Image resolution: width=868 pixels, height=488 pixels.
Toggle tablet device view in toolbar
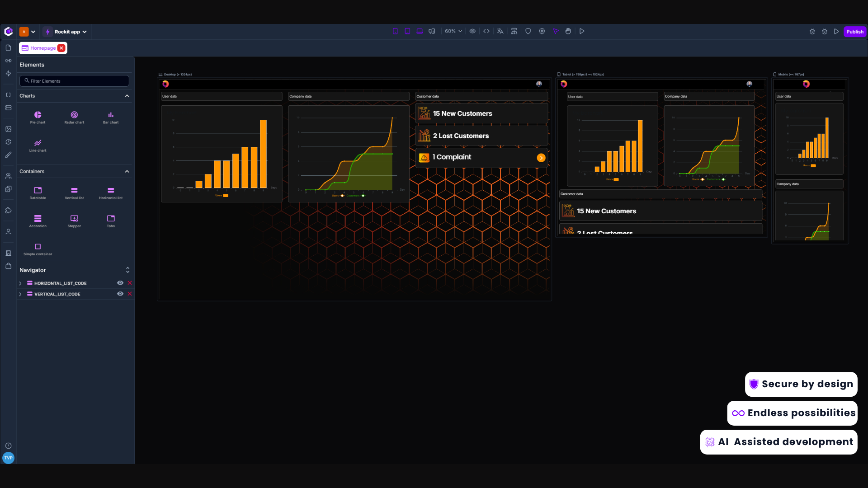pyautogui.click(x=407, y=31)
